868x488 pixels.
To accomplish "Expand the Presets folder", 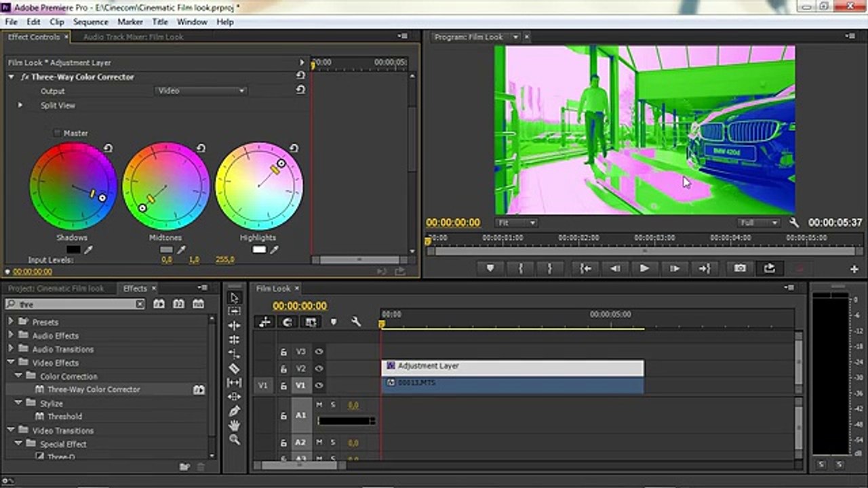I will point(11,321).
